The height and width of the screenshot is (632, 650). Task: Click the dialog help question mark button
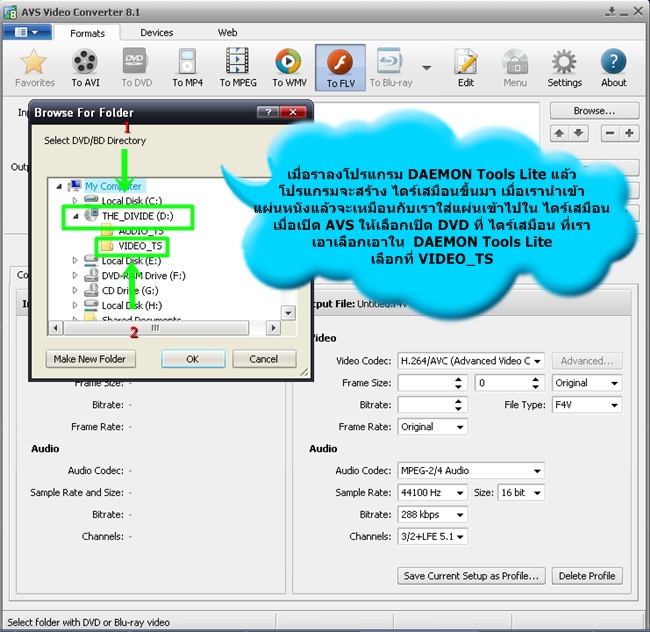(268, 112)
